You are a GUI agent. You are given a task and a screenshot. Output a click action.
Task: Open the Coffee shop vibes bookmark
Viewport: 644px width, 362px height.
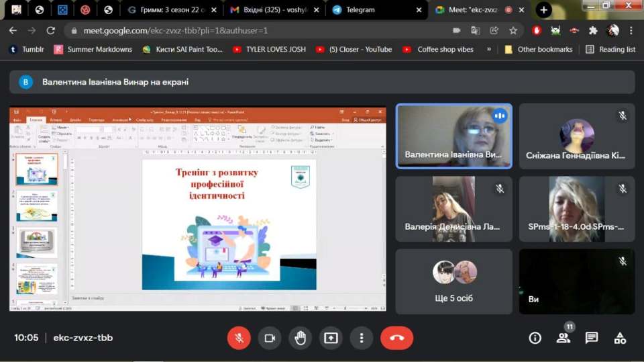coord(439,49)
